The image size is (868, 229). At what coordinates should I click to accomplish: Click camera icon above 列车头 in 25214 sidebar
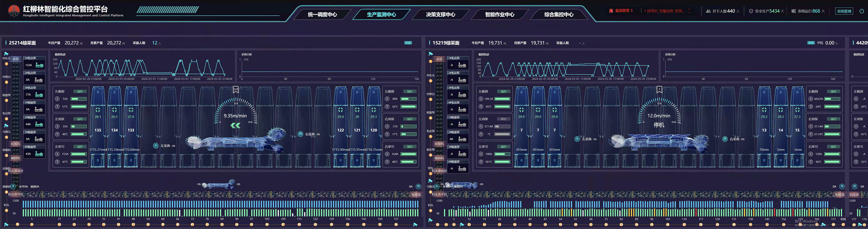coord(6,54)
